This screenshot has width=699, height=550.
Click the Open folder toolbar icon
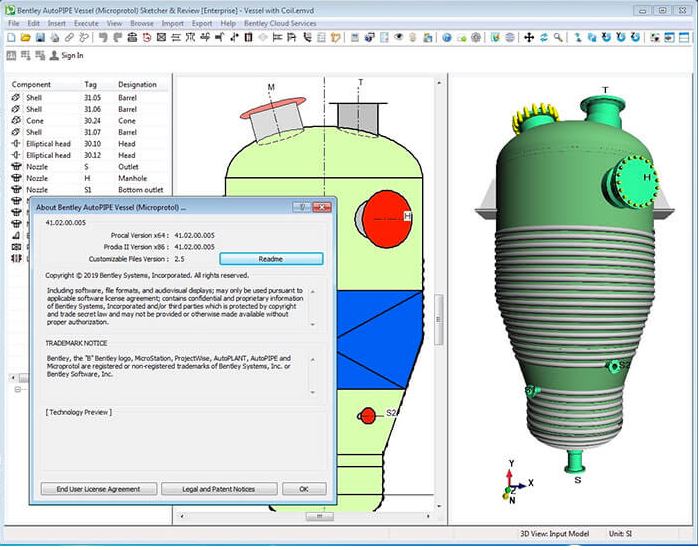click(26, 38)
